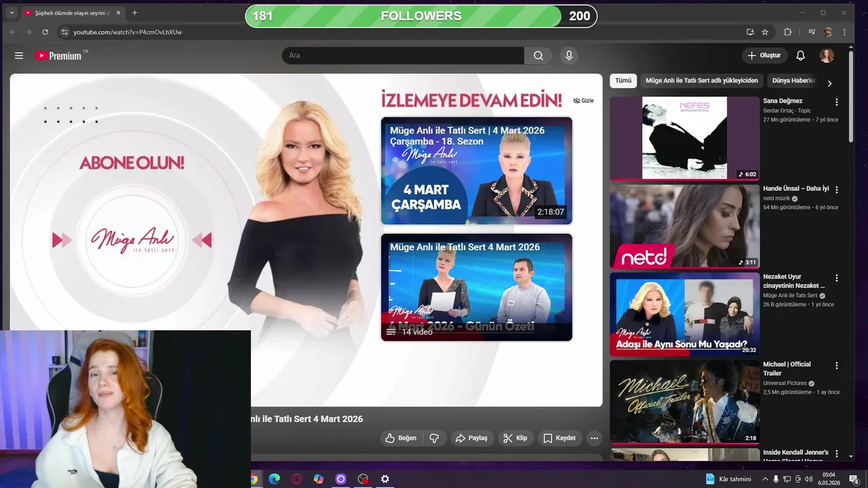Open Nezaket Uyur cinayeti thumbnail
Viewport: 868px width, 488px height.
tap(685, 314)
